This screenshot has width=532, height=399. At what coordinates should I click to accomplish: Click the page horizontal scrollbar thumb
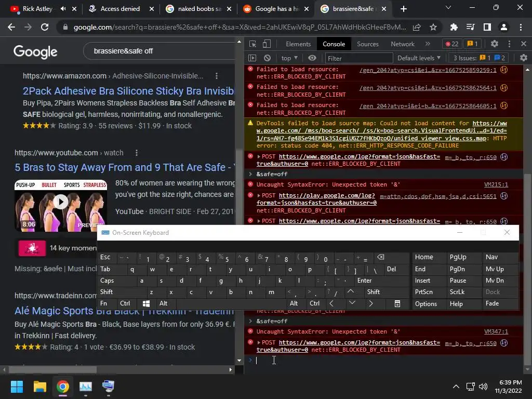point(52,369)
